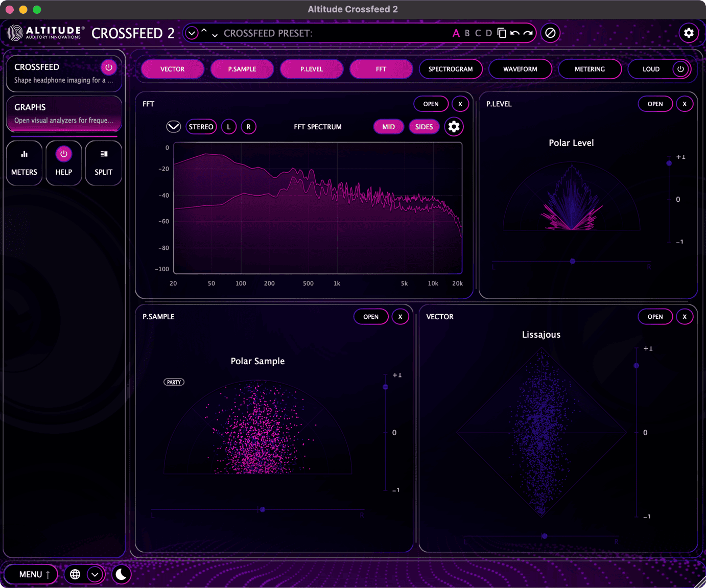Open FFT spectrum settings gear

point(454,127)
